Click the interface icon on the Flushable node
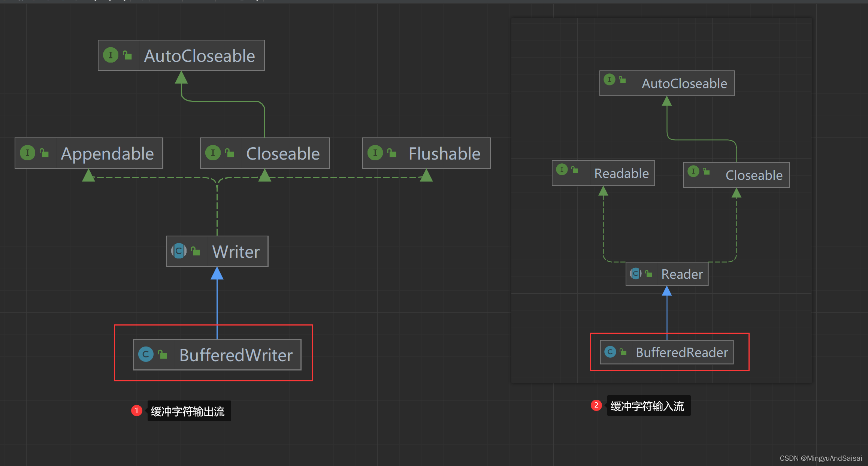 [375, 153]
